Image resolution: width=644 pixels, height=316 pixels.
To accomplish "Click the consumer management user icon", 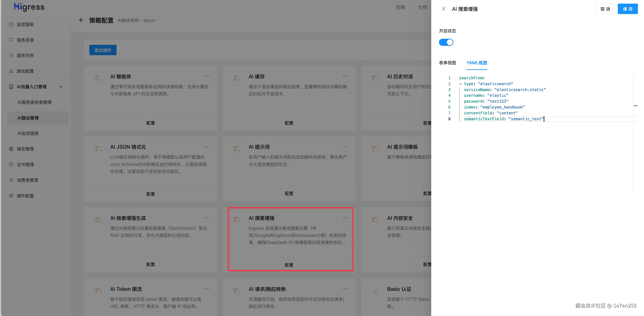I will tap(11, 180).
